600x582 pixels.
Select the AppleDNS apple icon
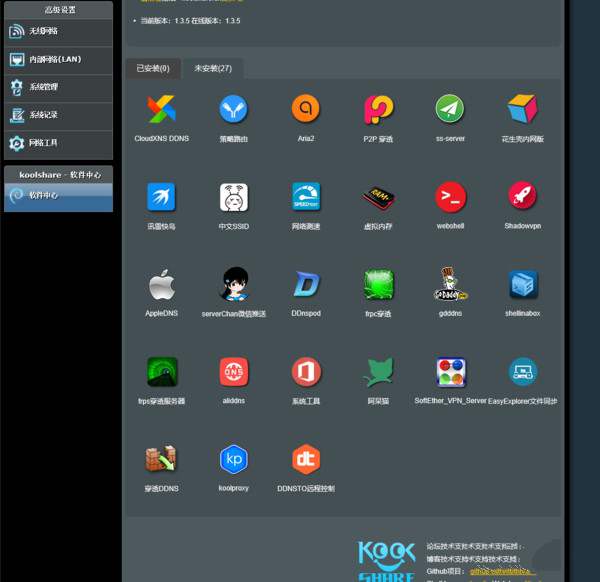161,284
